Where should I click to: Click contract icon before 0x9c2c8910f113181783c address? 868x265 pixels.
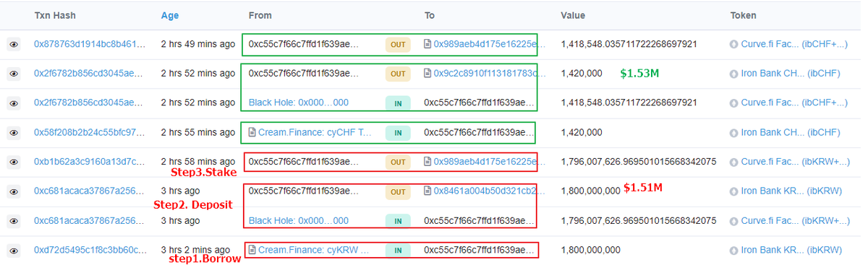click(427, 74)
